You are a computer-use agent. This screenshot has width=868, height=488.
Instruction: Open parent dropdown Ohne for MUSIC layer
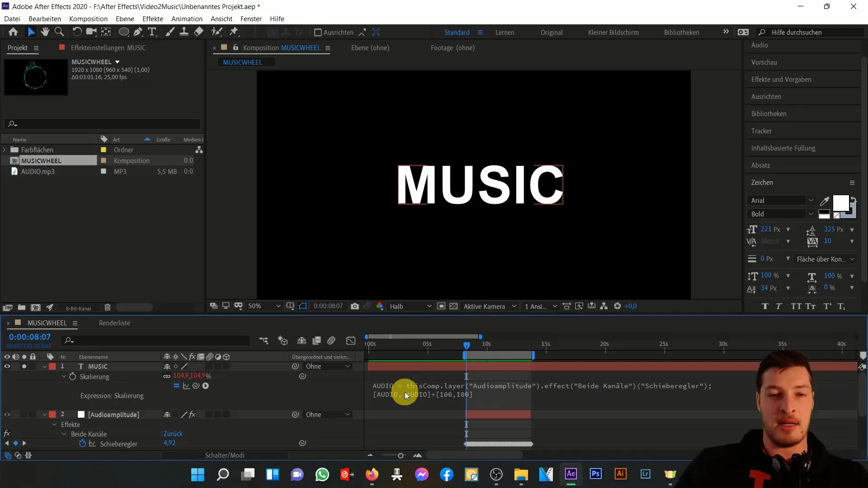327,366
